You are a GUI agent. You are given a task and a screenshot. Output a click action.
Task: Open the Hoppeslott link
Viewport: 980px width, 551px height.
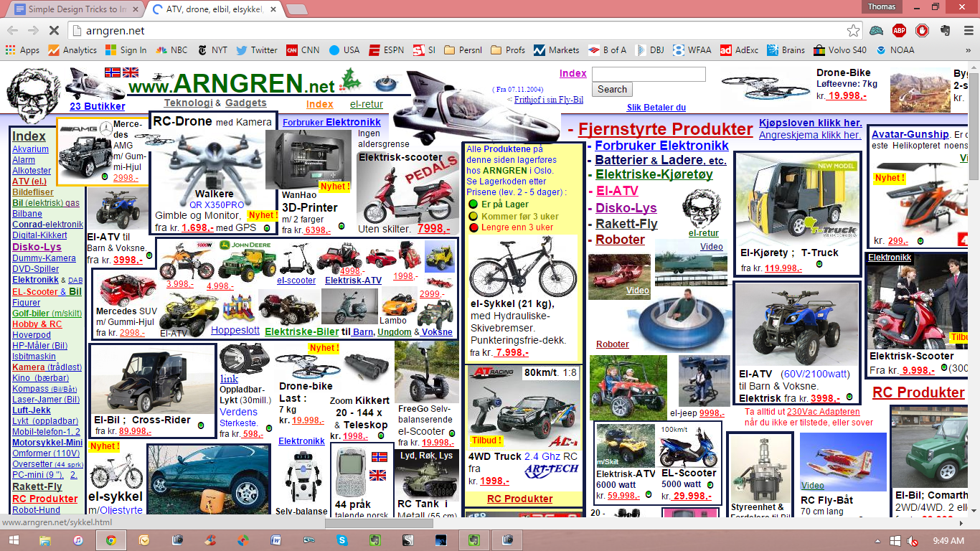235,331
